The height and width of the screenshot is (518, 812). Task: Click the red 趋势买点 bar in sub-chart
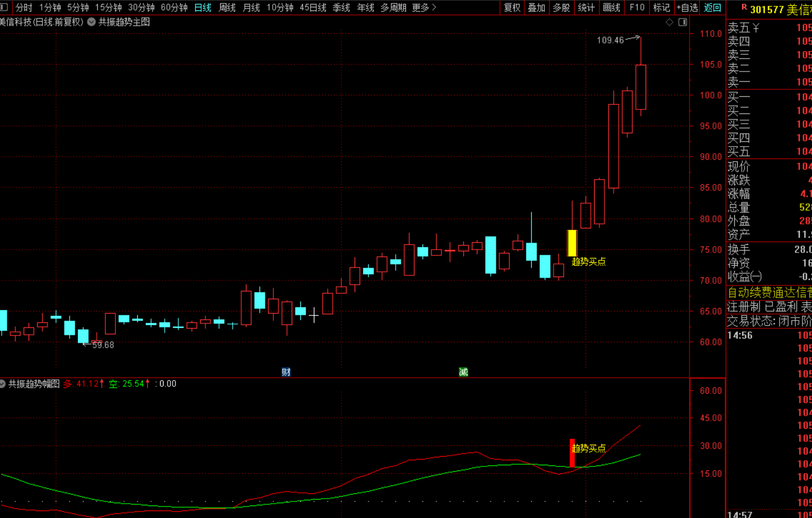pos(572,453)
